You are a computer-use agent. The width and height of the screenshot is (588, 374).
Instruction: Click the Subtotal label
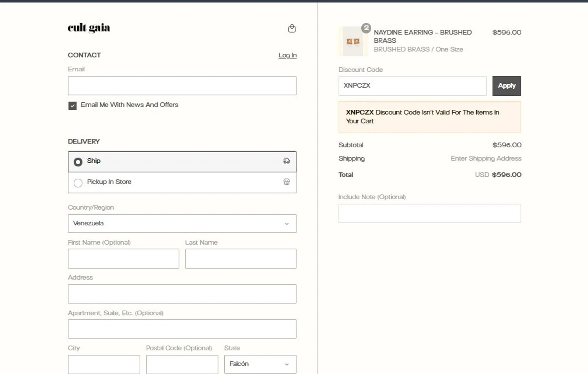coord(351,145)
